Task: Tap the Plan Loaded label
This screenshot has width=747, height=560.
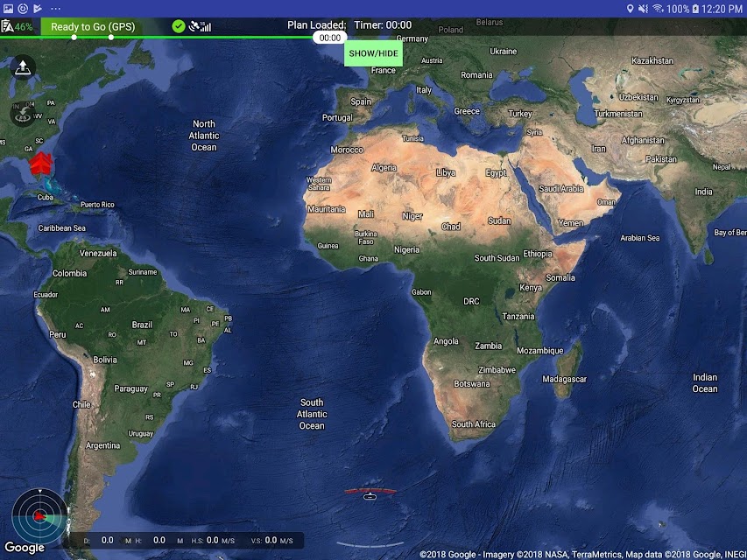Action: pos(317,24)
